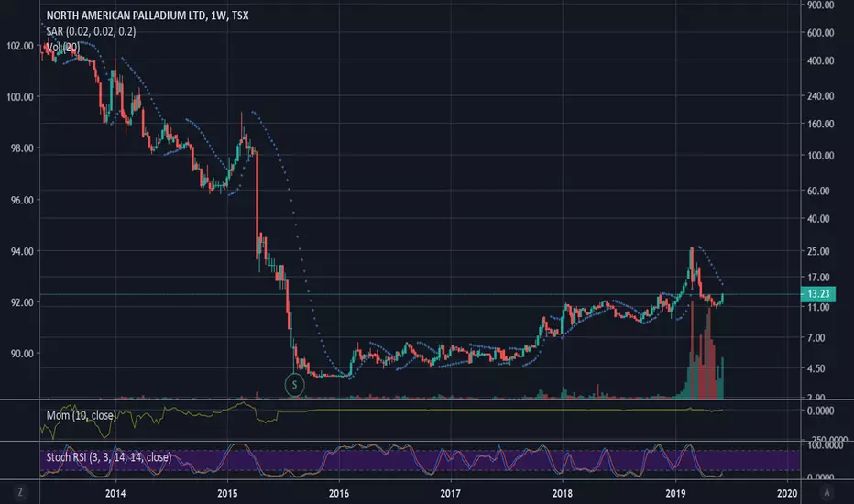The image size is (854, 504).
Task: Click the 96.00 value on left scale
Action: pos(22,200)
